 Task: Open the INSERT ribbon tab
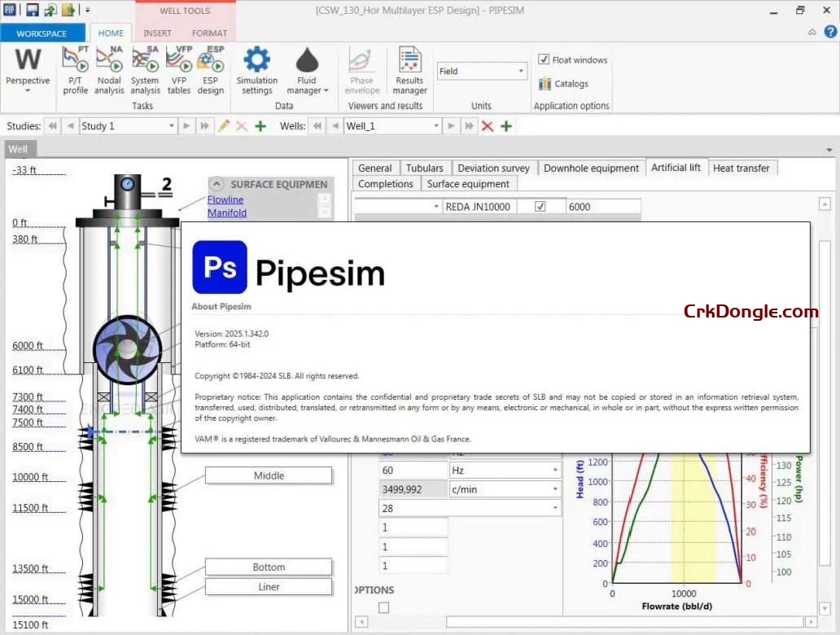(157, 33)
